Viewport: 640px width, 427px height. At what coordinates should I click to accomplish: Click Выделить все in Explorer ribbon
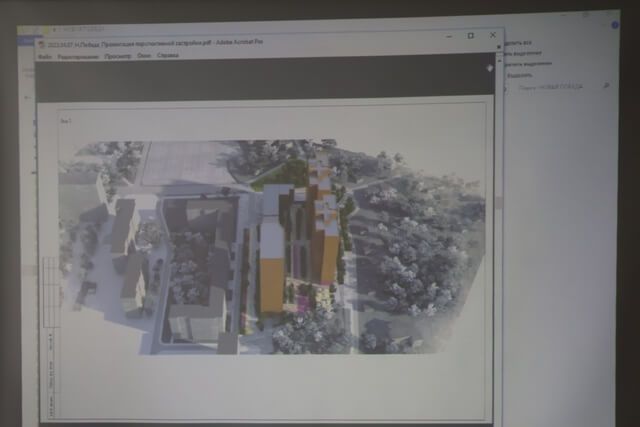tap(520, 44)
